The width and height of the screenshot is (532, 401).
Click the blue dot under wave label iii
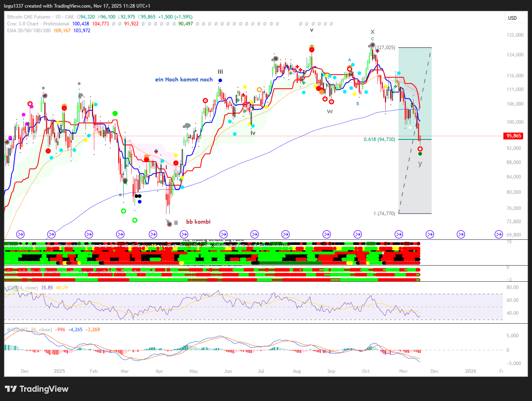(x=220, y=81)
